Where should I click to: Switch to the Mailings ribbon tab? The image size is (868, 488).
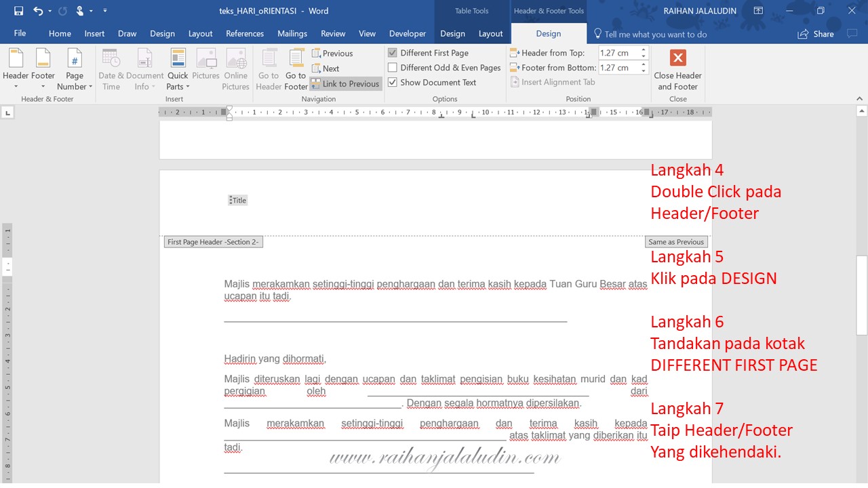coord(292,33)
